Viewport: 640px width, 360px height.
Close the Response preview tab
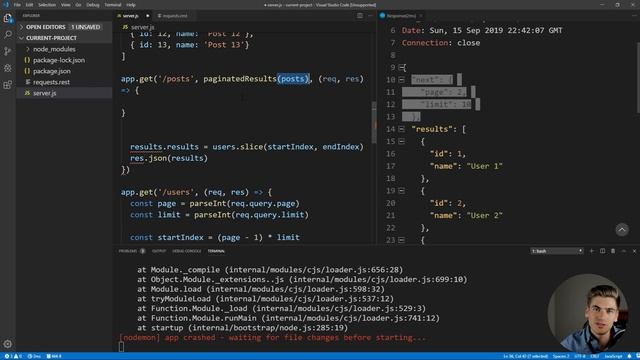421,16
